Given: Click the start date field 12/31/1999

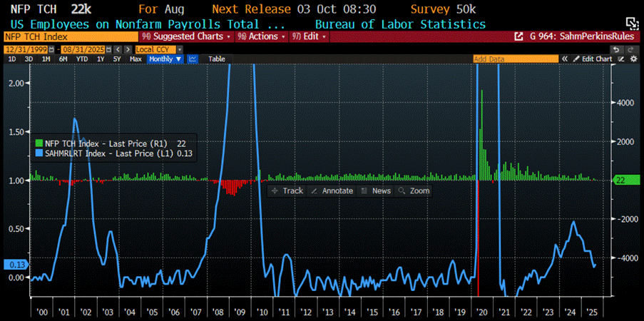Looking at the screenshot, I should [26, 49].
